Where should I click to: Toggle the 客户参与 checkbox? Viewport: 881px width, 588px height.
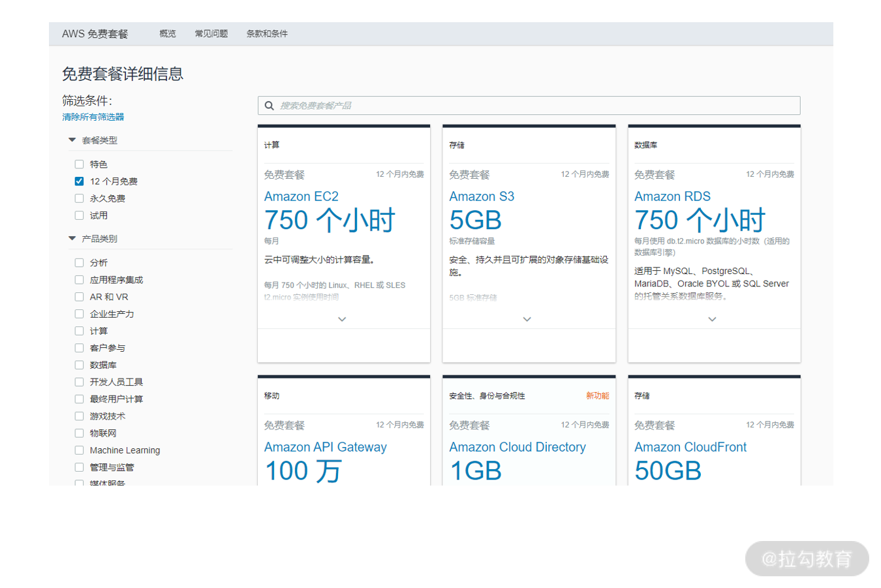pyautogui.click(x=79, y=348)
